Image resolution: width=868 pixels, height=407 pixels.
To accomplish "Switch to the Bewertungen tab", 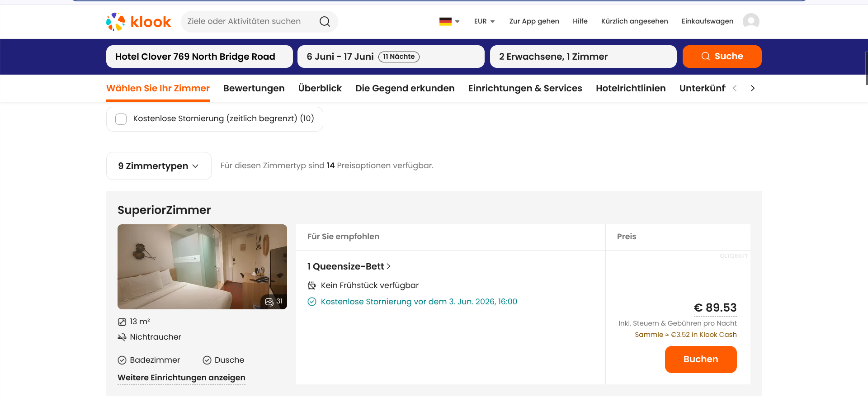I will click(254, 88).
